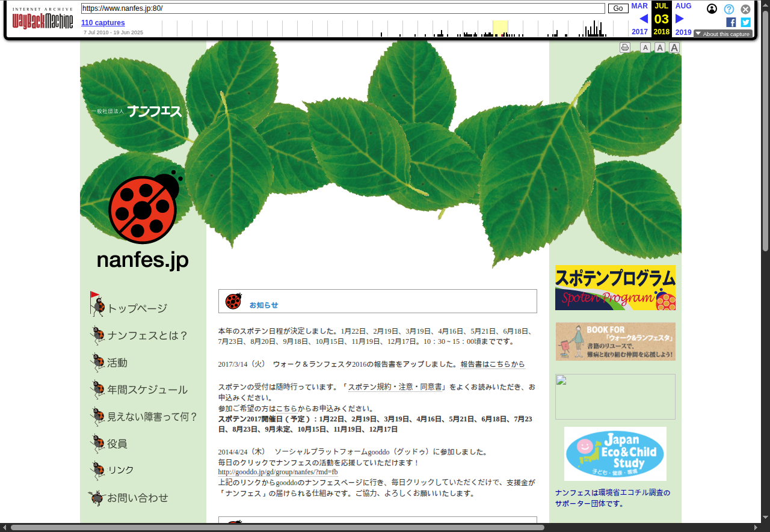Click the Wayback URL input field
Image resolution: width=770 pixels, height=532 pixels.
coord(343,8)
